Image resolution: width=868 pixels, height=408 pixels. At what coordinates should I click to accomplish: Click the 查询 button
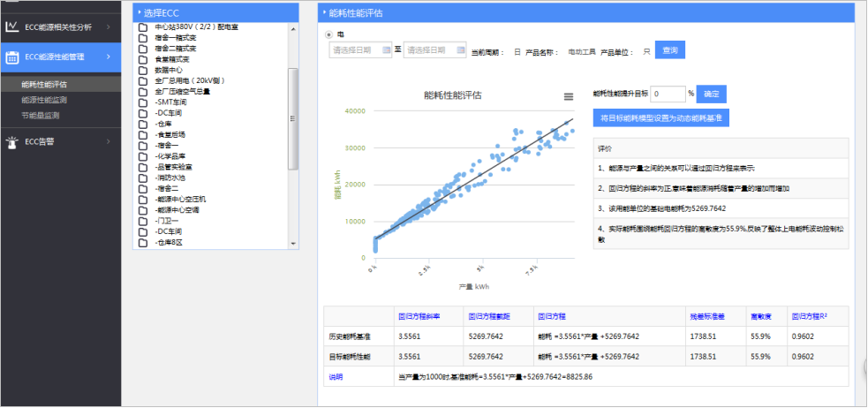(x=669, y=50)
